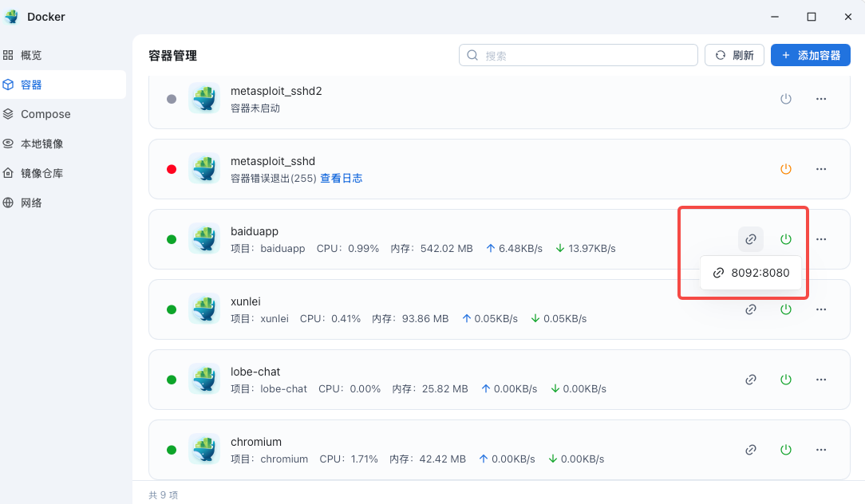This screenshot has width=865, height=504.
Task: Select the metasploit_sshd container name
Action: coord(273,161)
